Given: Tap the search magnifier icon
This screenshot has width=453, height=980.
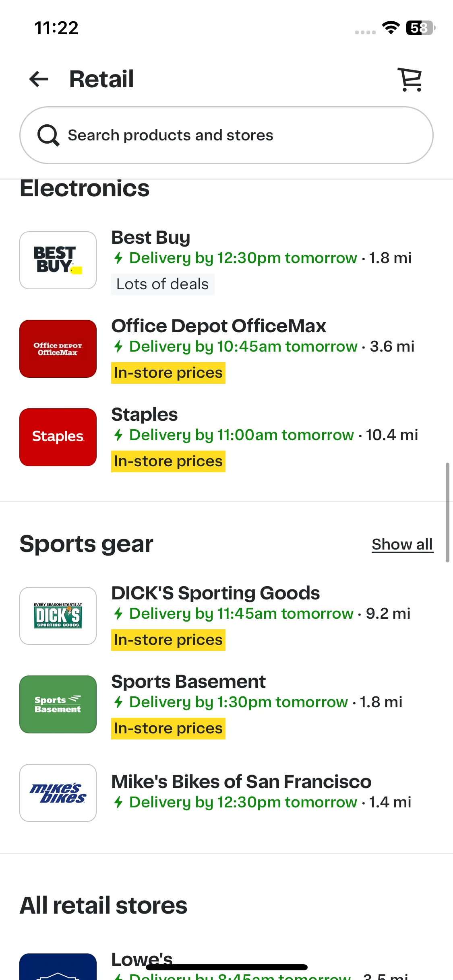Looking at the screenshot, I should [x=48, y=135].
